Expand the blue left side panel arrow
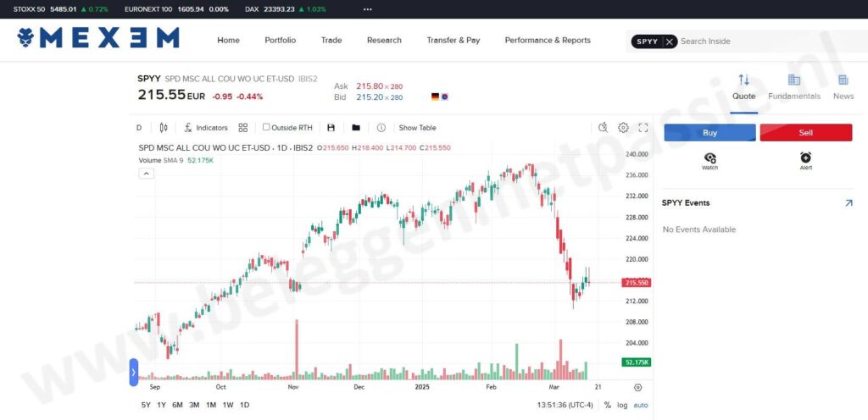Screen dimensions: 868x420 pyautogui.click(x=133, y=371)
